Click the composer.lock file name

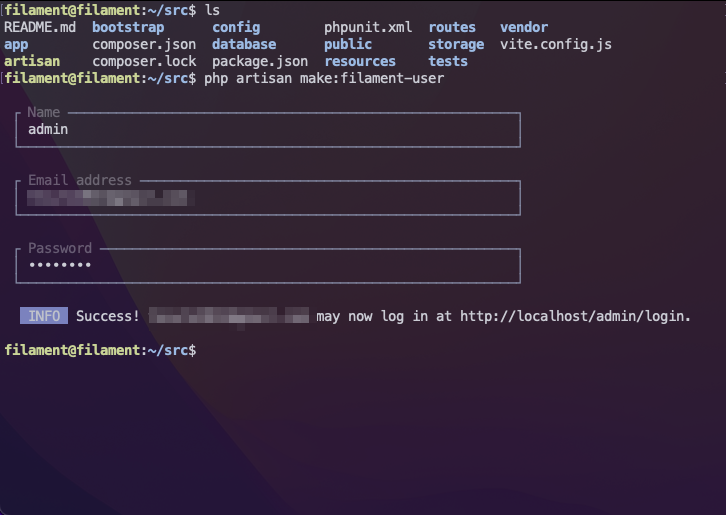[x=144, y=61]
